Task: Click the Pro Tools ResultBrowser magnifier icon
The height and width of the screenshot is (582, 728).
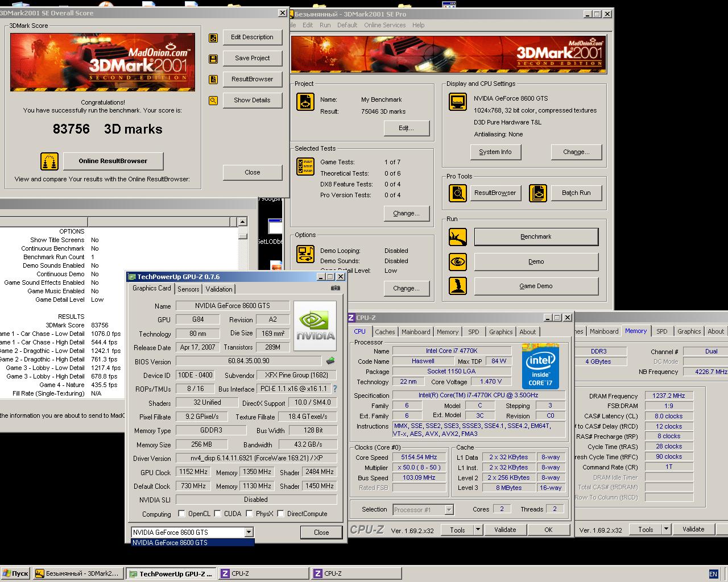Action: (458, 193)
